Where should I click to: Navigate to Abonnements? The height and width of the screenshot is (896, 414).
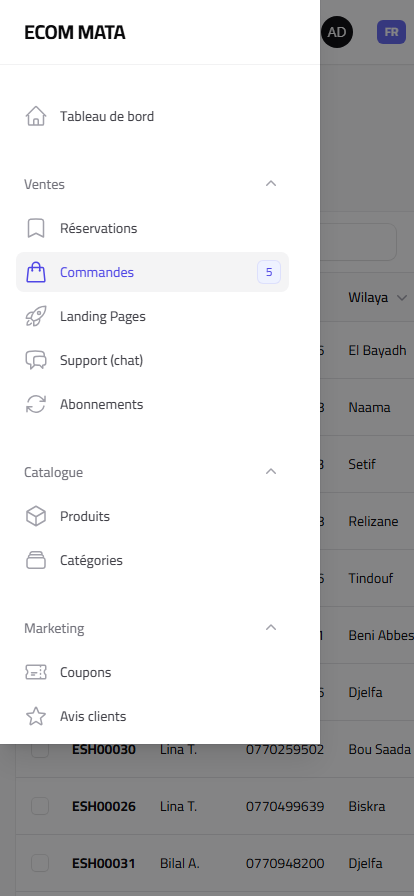point(152,404)
